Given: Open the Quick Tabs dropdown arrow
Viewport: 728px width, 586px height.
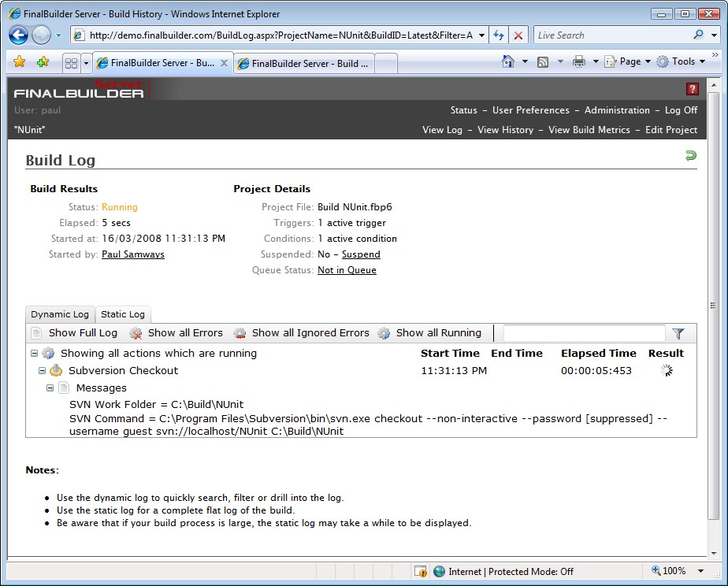Looking at the screenshot, I should [86, 63].
